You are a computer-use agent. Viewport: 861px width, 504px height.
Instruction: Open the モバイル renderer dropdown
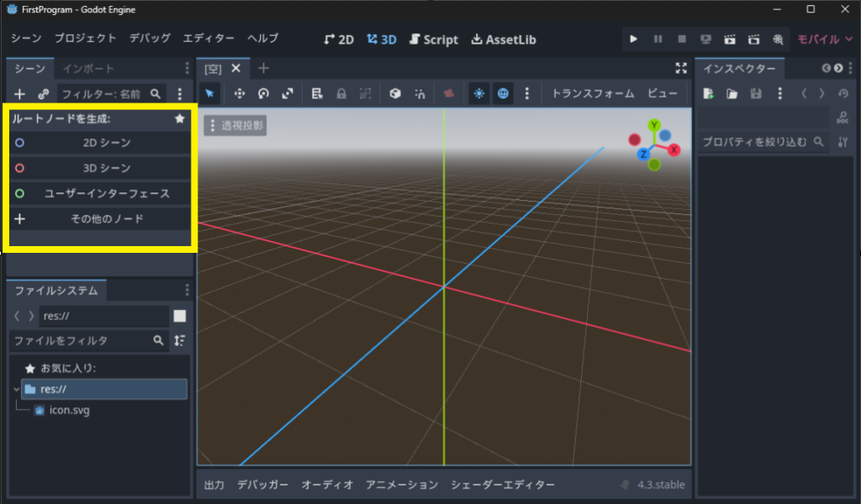click(825, 39)
